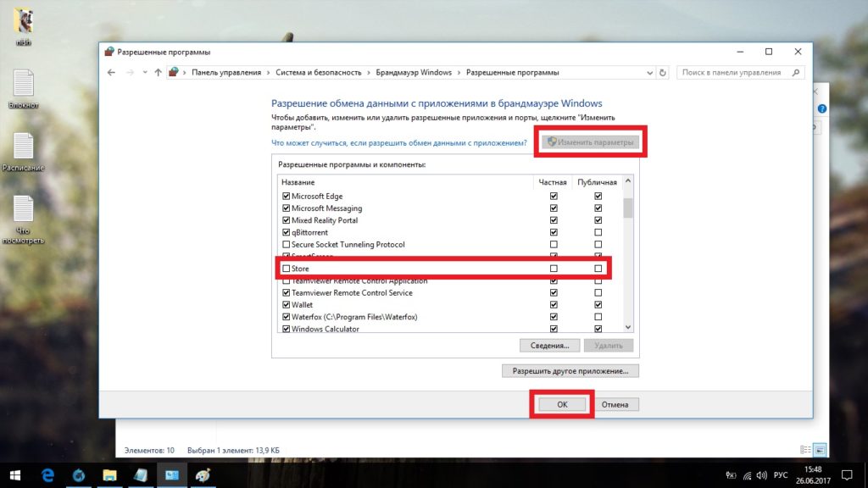Click the list scrollbar up arrow

pos(628,181)
